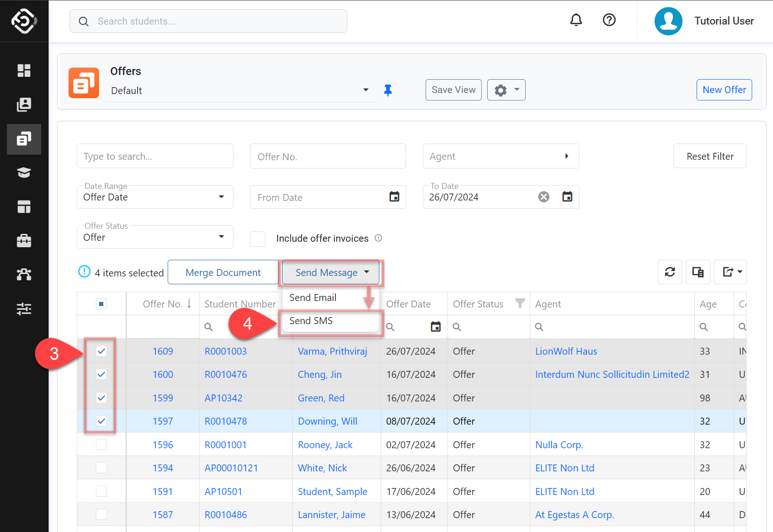Viewport: 773px width, 532px height.
Task: Click the Tutorial User avatar
Action: tap(668, 21)
